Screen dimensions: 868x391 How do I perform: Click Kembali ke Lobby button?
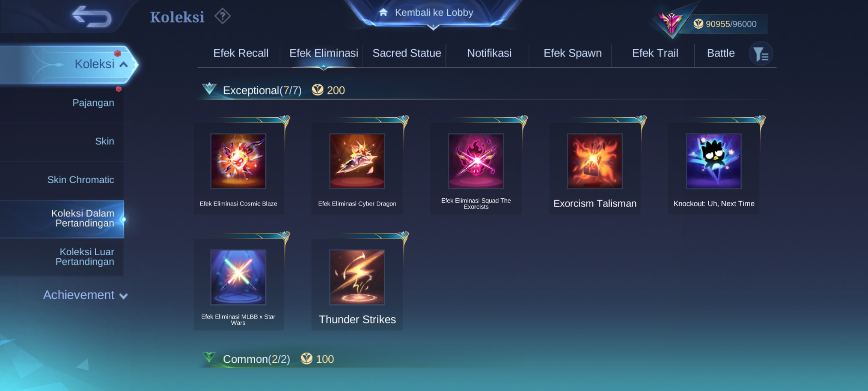(x=433, y=13)
